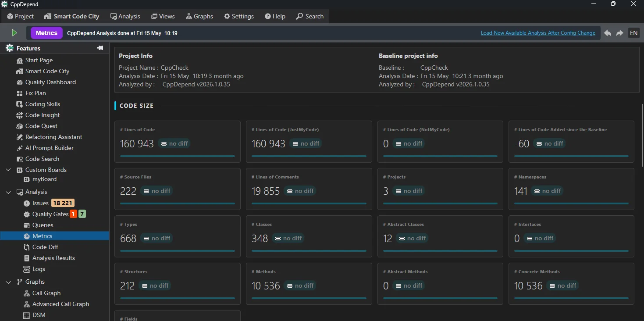This screenshot has width=644, height=321.
Task: Click Lines of Code Added value -60
Action: pos(522,144)
